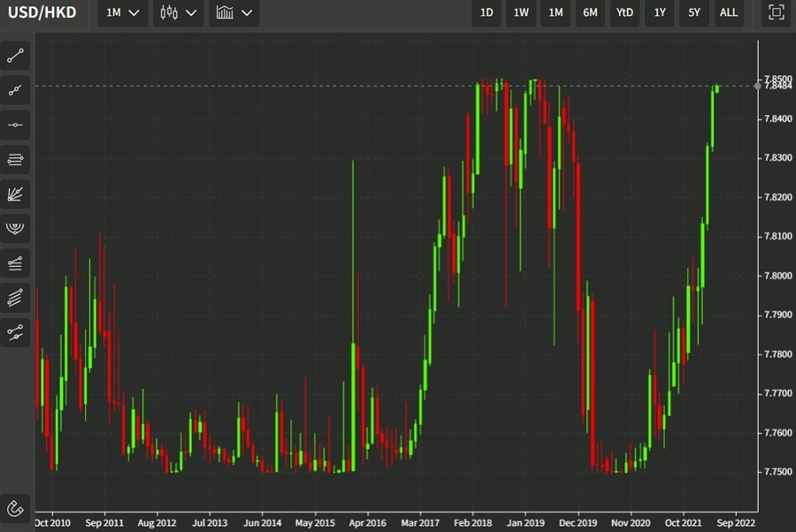This screenshot has height=532, width=796.
Task: Select the Gann fan tool
Action: [x=15, y=194]
